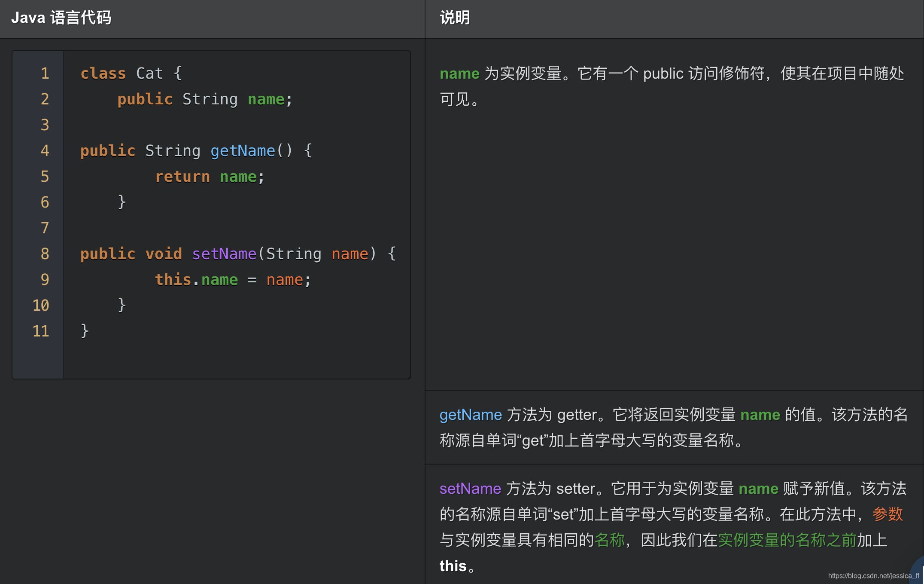Select the orange "参数" highlighted text

(x=888, y=514)
